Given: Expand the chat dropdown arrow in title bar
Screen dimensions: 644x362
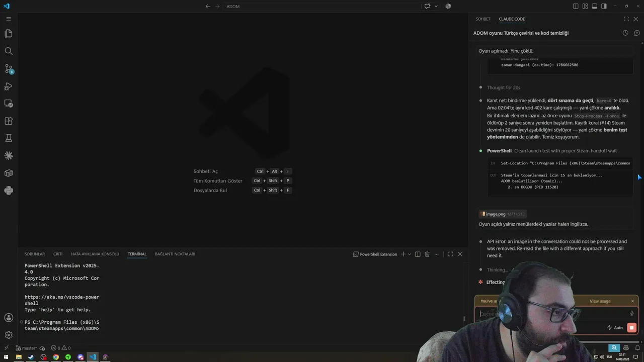Looking at the screenshot, I should pyautogui.click(x=436, y=6).
